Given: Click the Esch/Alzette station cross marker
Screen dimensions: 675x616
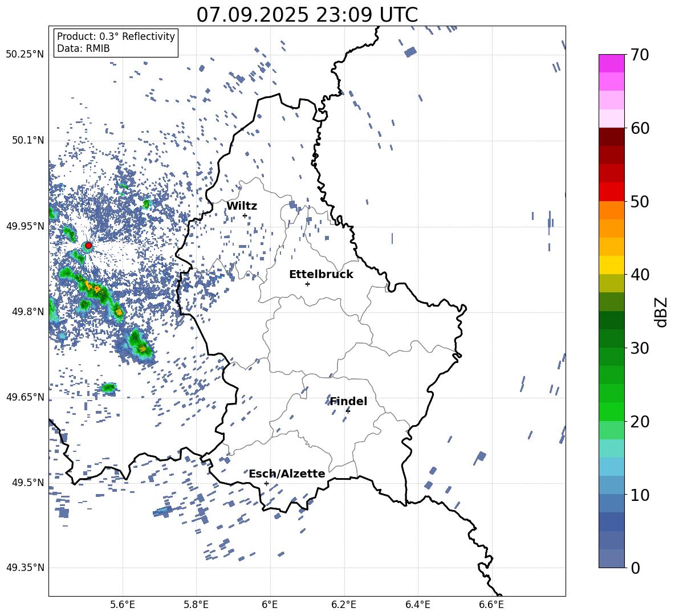Looking at the screenshot, I should point(266,483).
